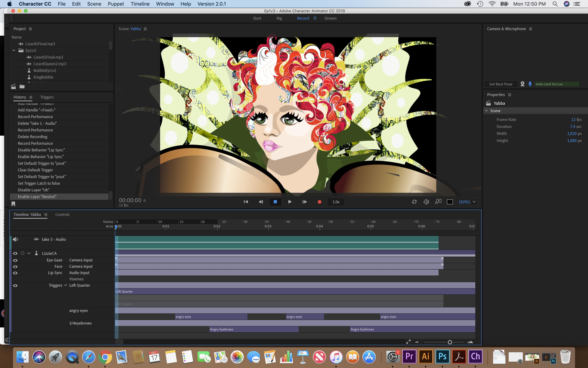Hide the LizzieCA puppet track
This screenshot has width=588, height=368.
[15, 253]
